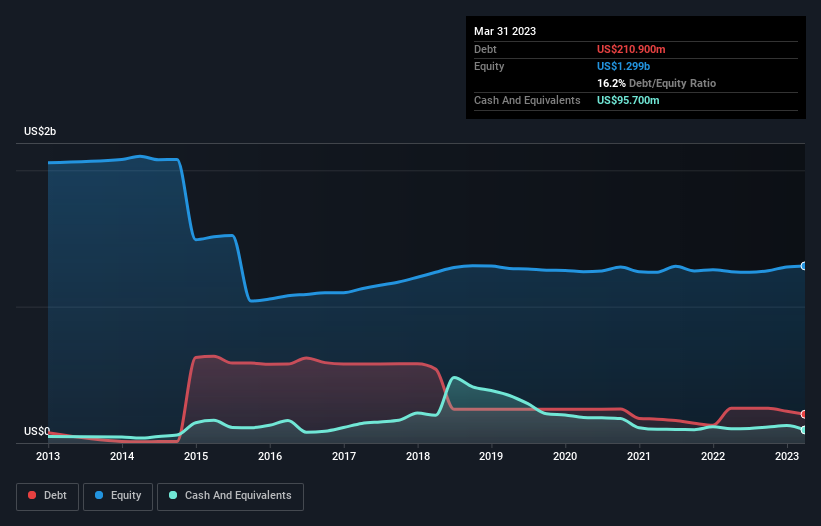Viewport: 821px width, 526px height.
Task: Click the US$0 y-axis label
Action: point(37,431)
